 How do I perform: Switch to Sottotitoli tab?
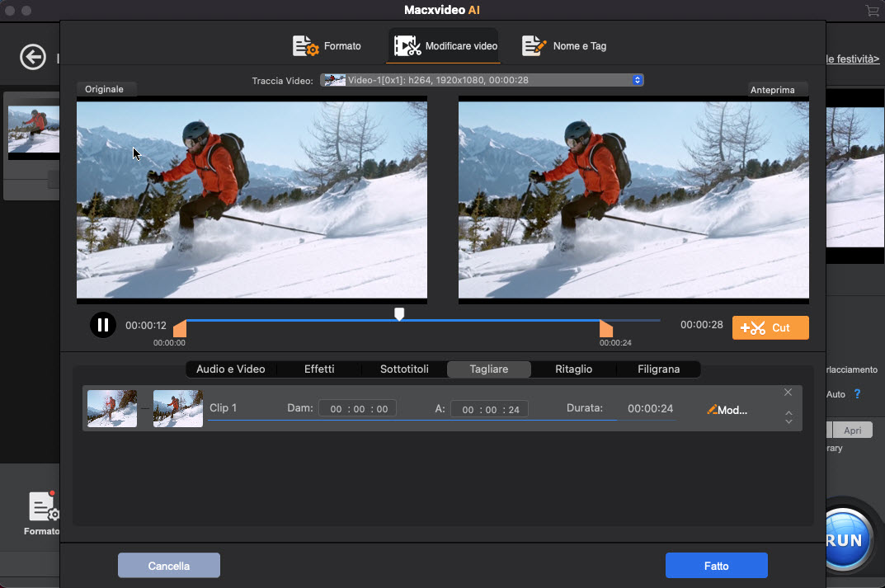(404, 369)
